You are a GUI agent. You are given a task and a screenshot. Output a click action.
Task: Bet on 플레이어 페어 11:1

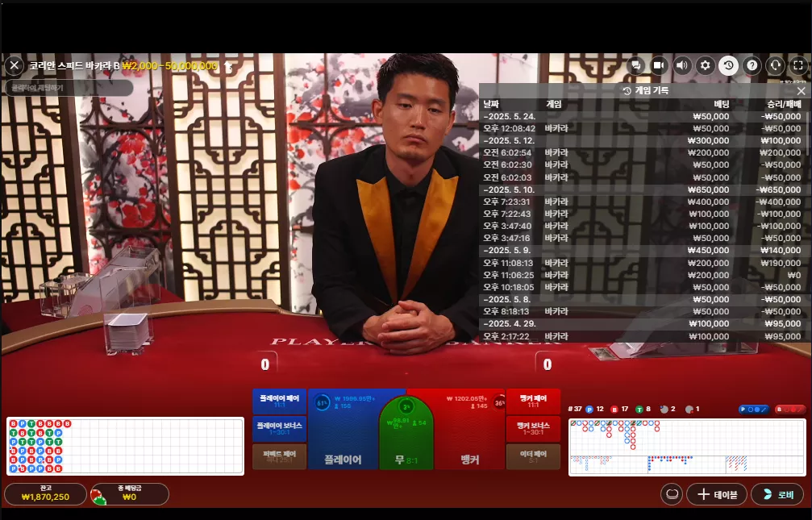[x=279, y=401]
